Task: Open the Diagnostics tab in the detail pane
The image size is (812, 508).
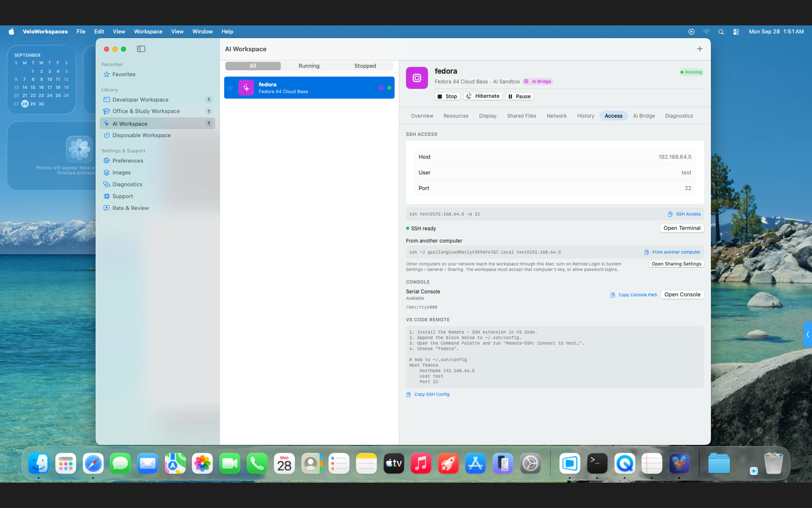Action: (x=679, y=116)
